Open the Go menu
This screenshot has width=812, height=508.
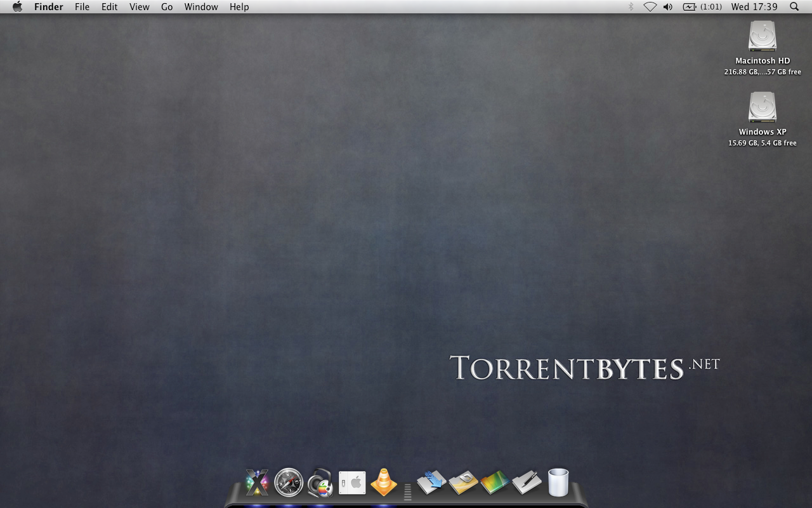click(x=167, y=7)
